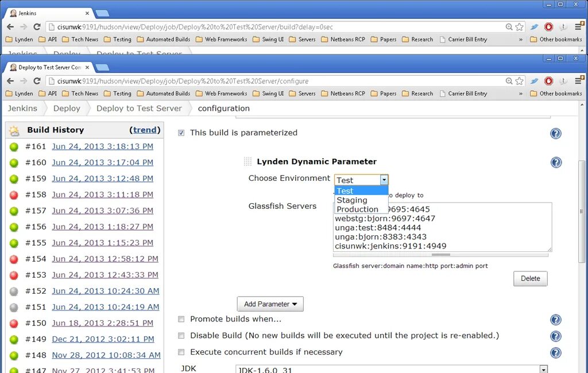Open Tech News bookmark folder in the front window

pos(80,94)
